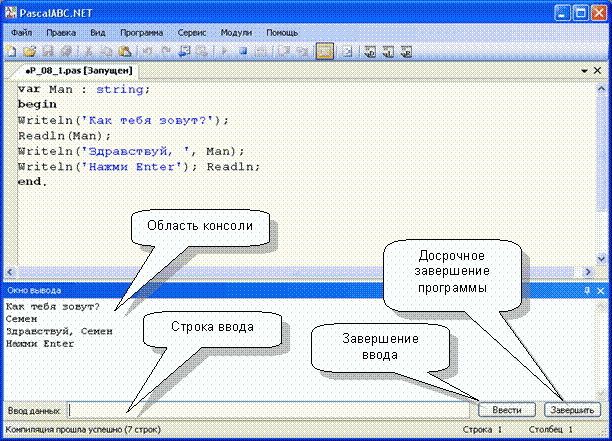Click the editor horizontal scroll right arrow
Screen dimensions: 612x441
[588, 272]
